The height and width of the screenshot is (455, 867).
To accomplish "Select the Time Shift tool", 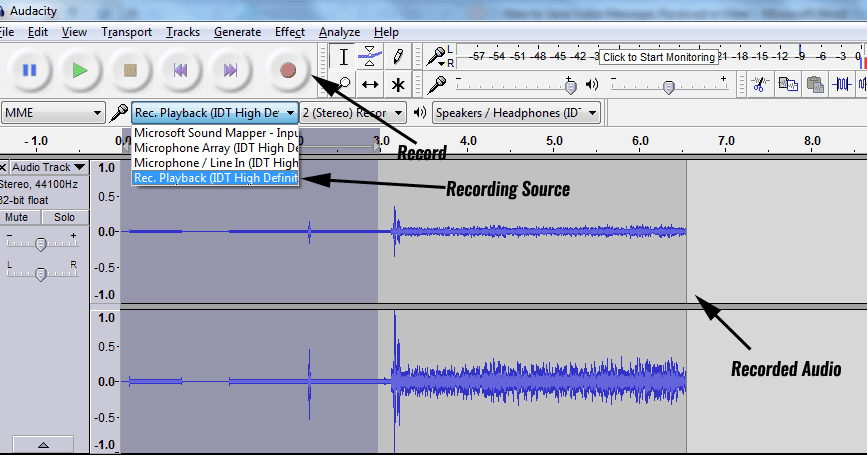I will (x=369, y=85).
